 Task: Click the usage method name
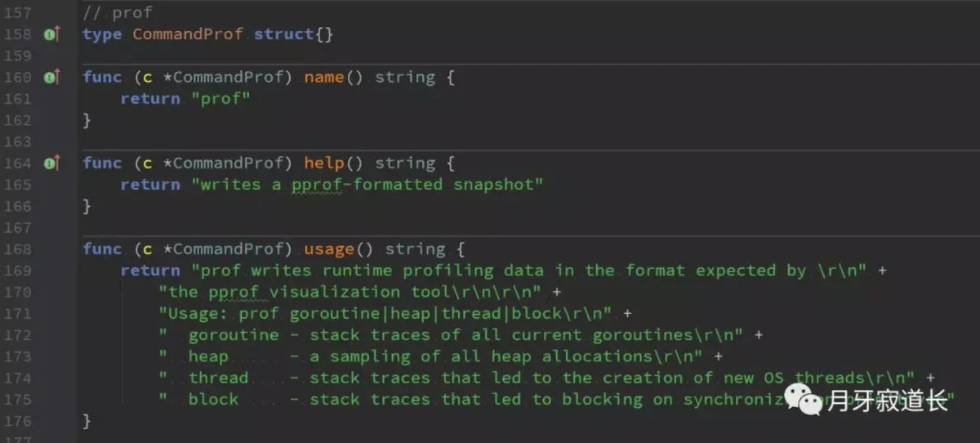point(329,249)
